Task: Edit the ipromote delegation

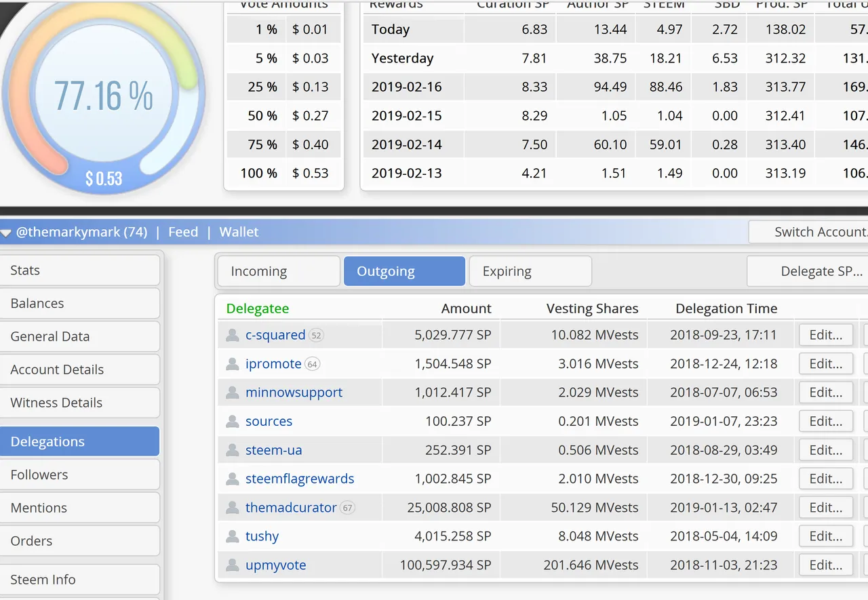Action: [826, 364]
